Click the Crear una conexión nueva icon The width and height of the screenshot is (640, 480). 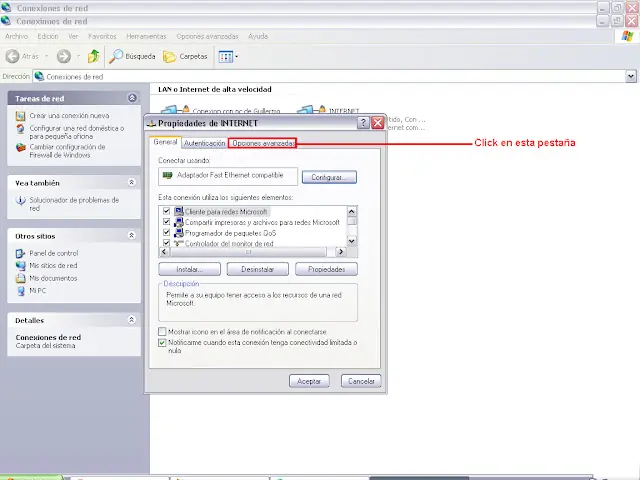(20, 116)
